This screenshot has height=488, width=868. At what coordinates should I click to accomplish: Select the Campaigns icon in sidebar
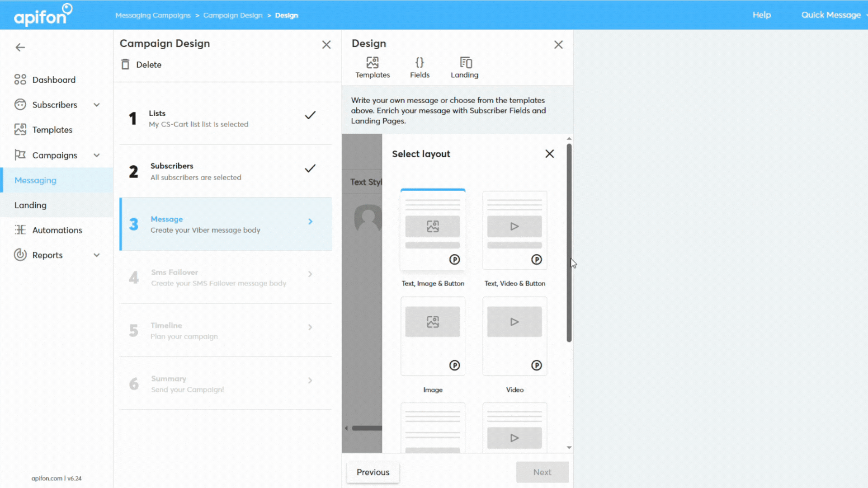tap(20, 155)
